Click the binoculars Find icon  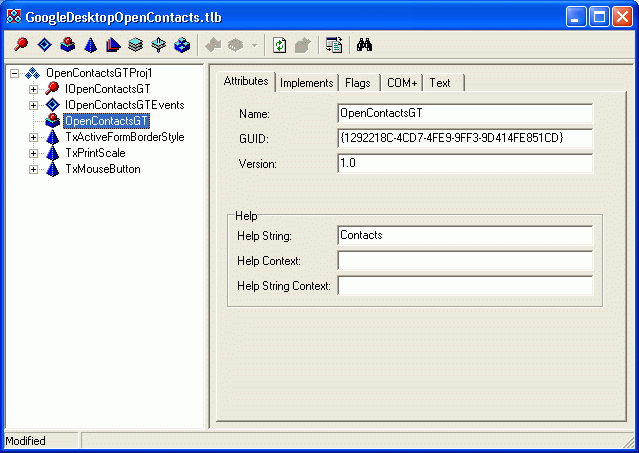[364, 44]
